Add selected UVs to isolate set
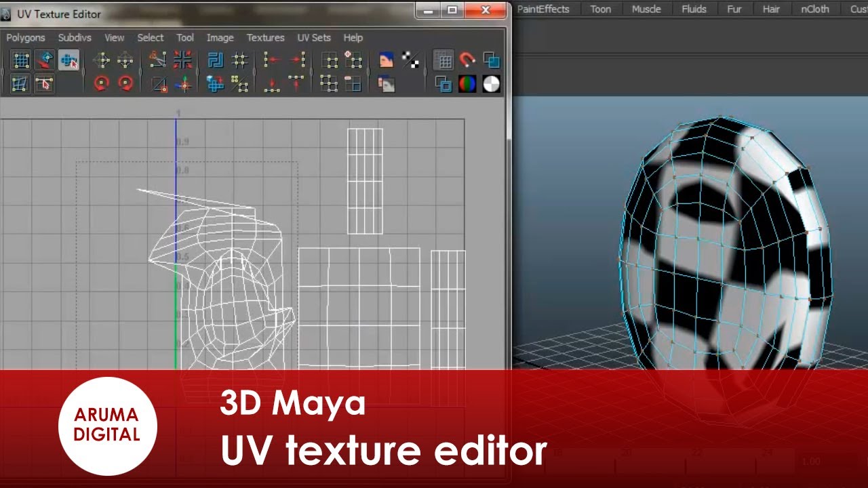The image size is (868, 488). [x=353, y=60]
